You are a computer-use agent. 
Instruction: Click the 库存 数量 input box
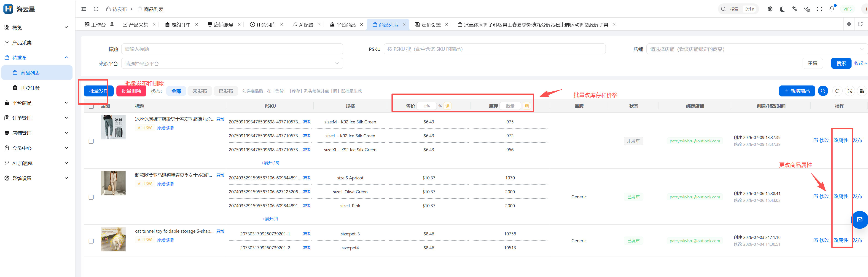click(x=510, y=106)
